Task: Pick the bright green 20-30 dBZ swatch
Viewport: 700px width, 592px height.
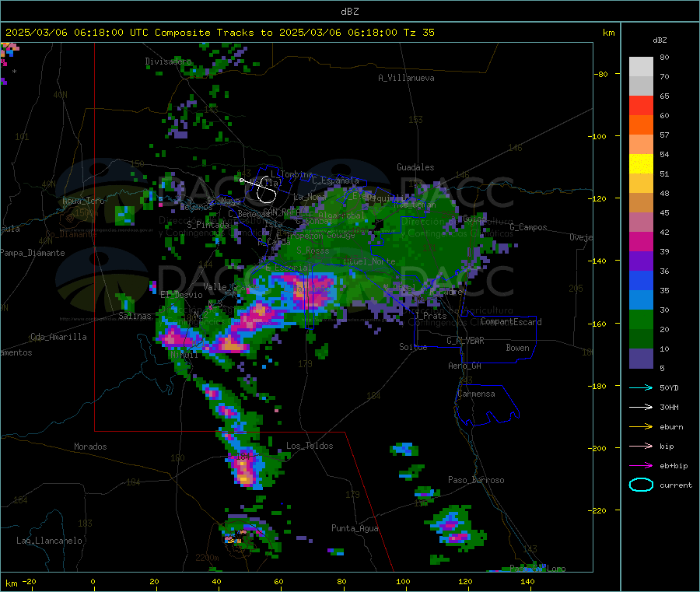Action: coord(641,320)
